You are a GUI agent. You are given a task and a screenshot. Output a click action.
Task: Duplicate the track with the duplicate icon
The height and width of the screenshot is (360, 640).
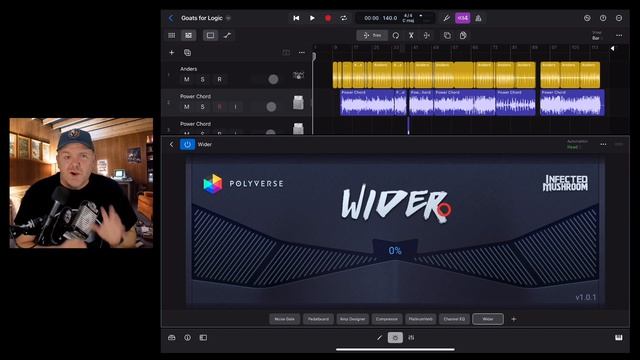(187, 53)
